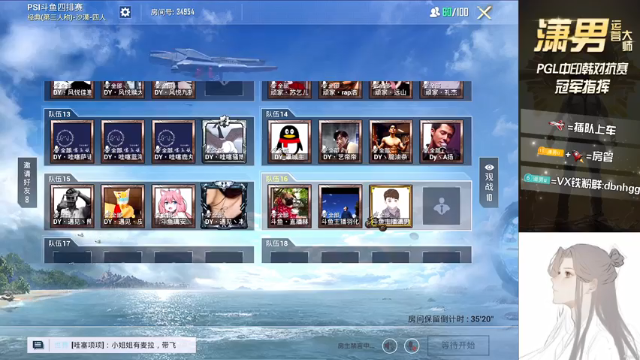Open room settings gear icon
Screen dimensions: 640x360
125,12
